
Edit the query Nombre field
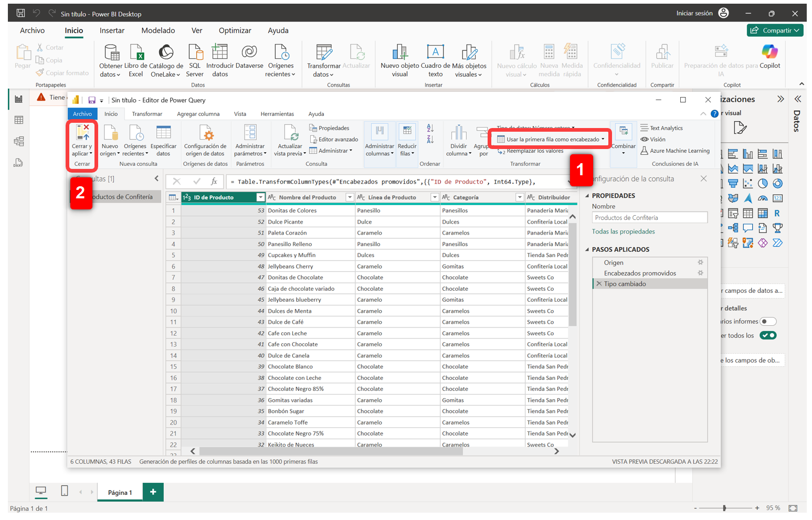pos(649,218)
